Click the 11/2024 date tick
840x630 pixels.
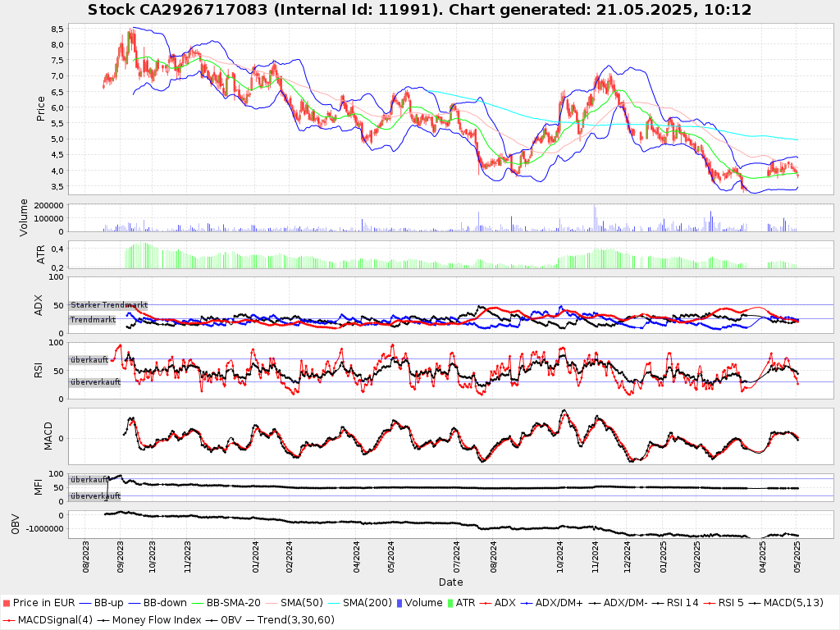click(595, 557)
